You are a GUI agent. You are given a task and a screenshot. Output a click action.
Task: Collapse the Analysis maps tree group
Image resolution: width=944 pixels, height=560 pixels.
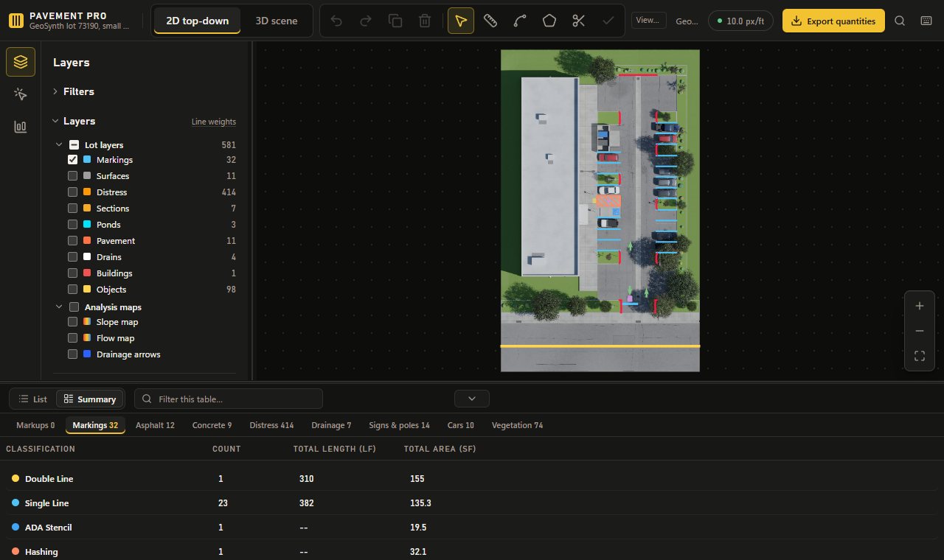point(60,307)
